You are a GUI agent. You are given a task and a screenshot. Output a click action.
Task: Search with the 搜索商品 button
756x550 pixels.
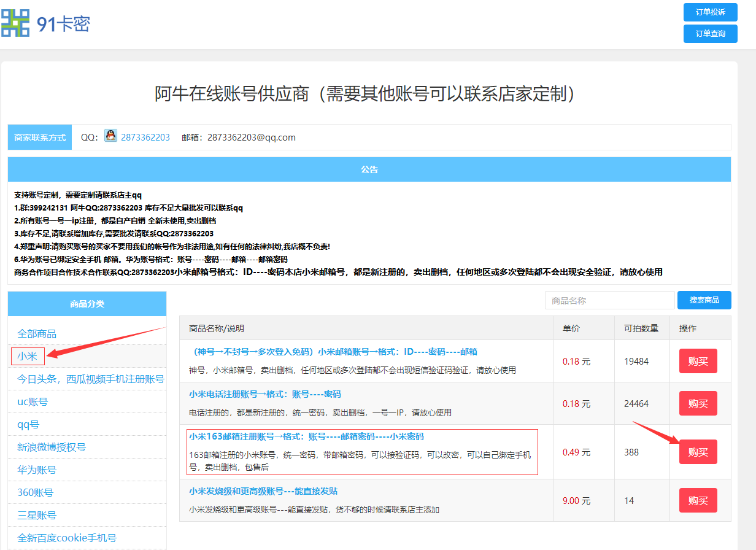[704, 300]
